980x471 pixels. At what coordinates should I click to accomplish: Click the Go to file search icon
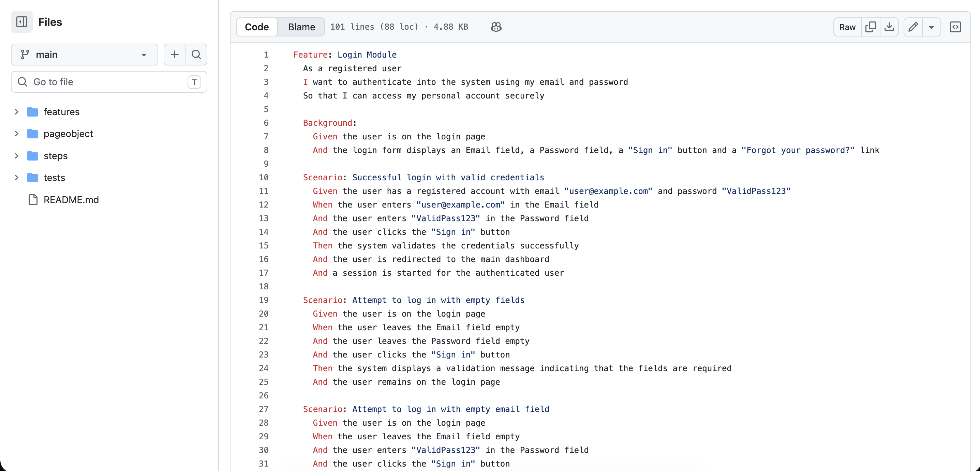[x=23, y=82]
